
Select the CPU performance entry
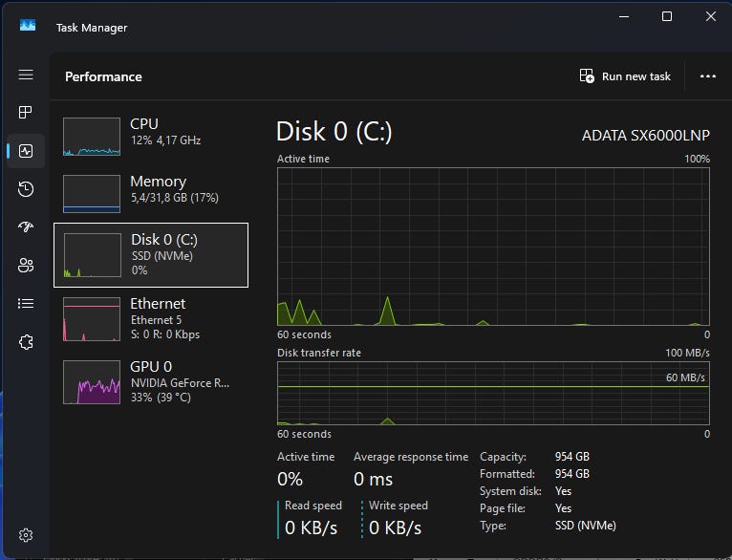click(x=151, y=137)
